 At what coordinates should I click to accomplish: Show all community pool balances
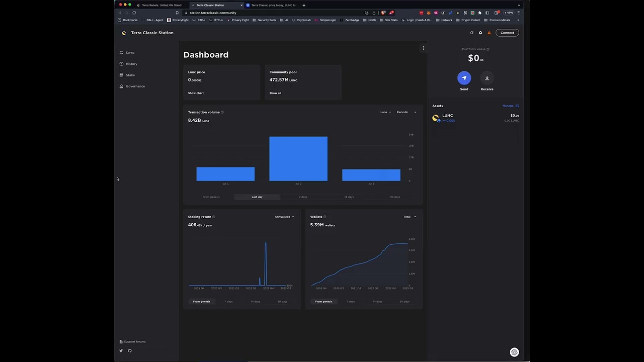(x=275, y=93)
